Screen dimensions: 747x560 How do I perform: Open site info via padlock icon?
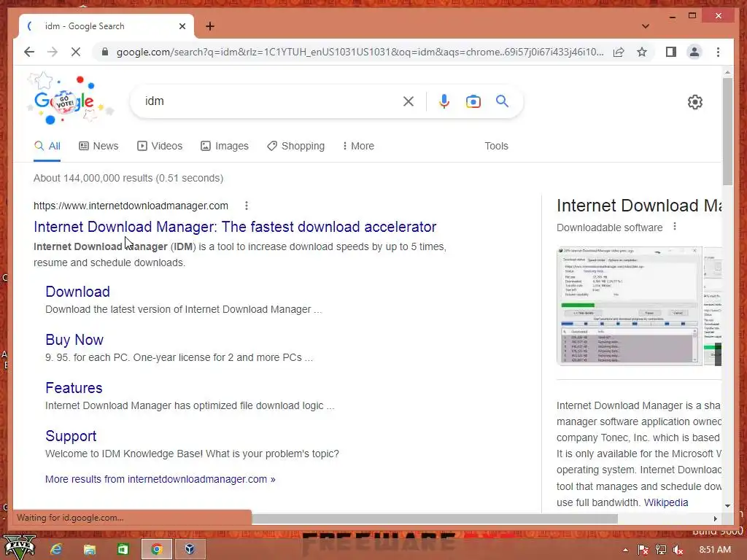pos(105,52)
